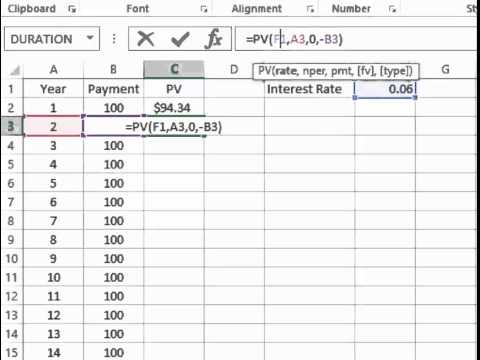Select row 2 header
Image resolution: width=480 pixels, height=360 pixels.
(x=11, y=108)
